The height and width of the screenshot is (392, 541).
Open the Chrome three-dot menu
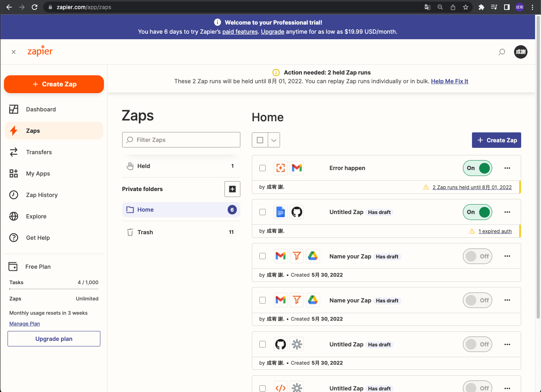(533, 7)
